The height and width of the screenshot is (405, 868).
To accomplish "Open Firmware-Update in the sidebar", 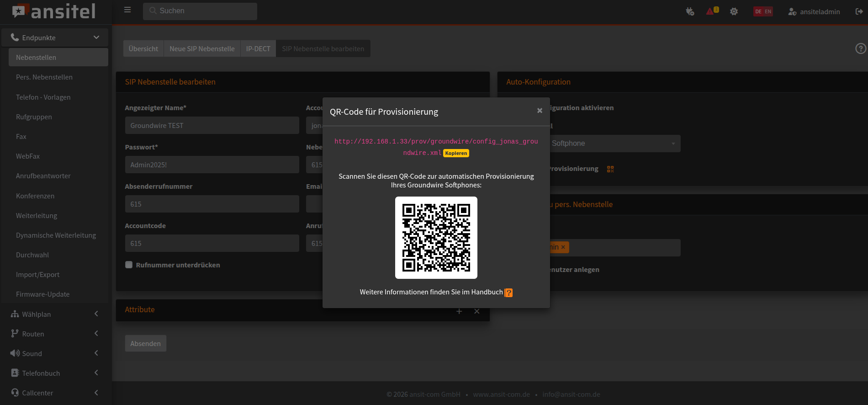I will 58,294.
